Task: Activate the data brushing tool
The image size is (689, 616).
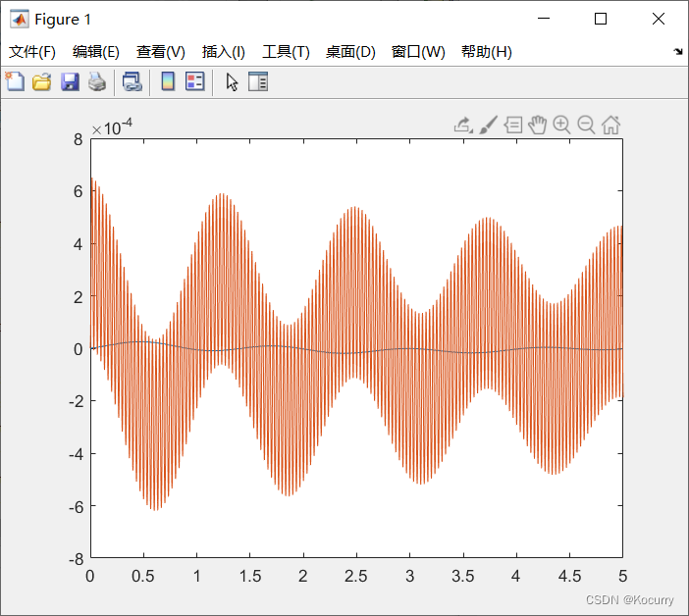Action: [x=488, y=126]
